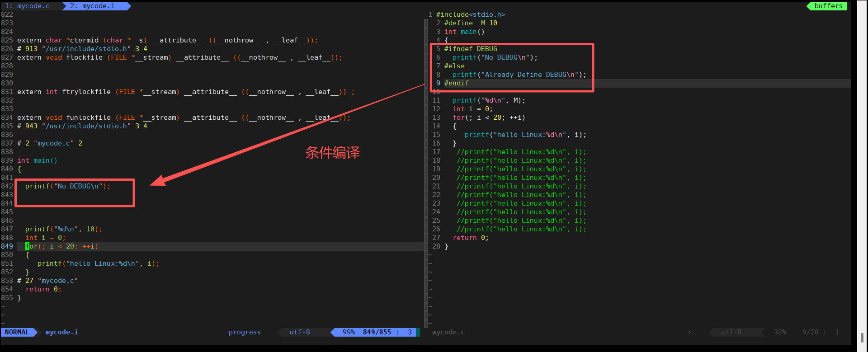This screenshot has width=868, height=352.
Task: Click 'int i = 0;' on line 12
Action: point(472,109)
